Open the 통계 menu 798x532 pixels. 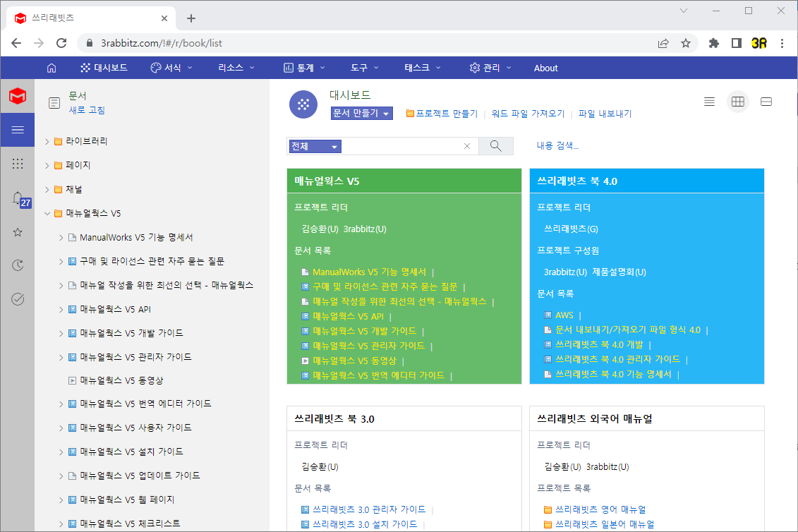click(304, 68)
